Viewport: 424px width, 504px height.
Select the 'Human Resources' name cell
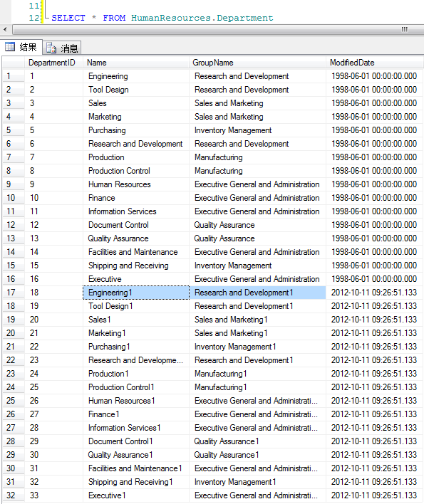136,184
